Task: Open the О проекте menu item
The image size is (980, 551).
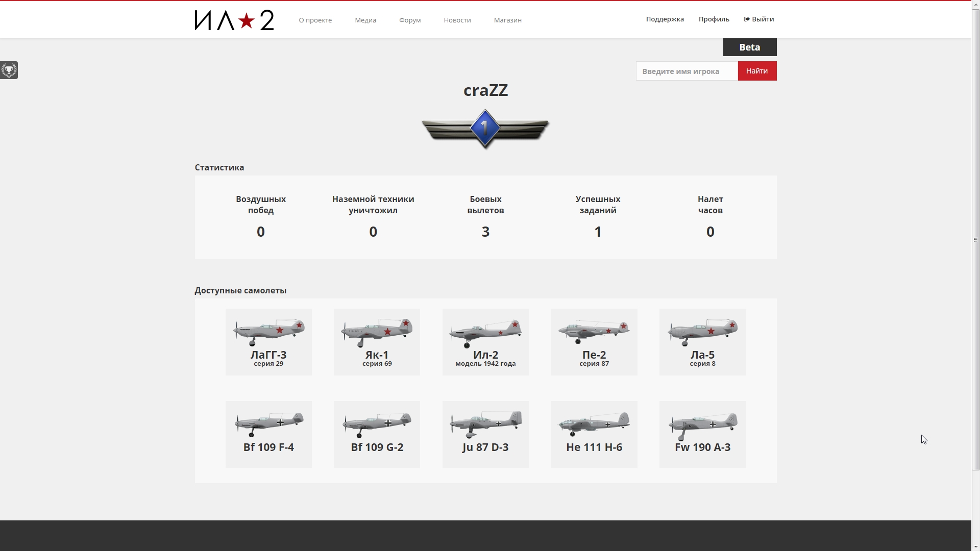Action: (x=315, y=20)
